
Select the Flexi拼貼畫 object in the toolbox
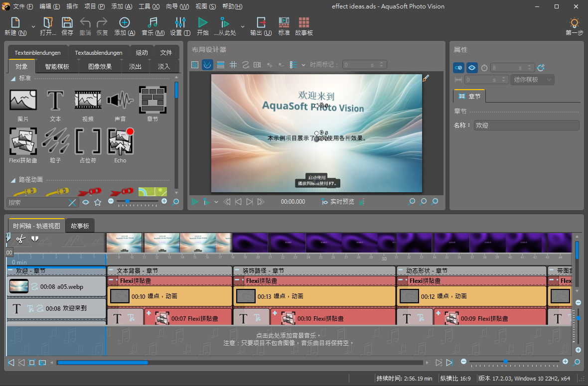(x=23, y=141)
